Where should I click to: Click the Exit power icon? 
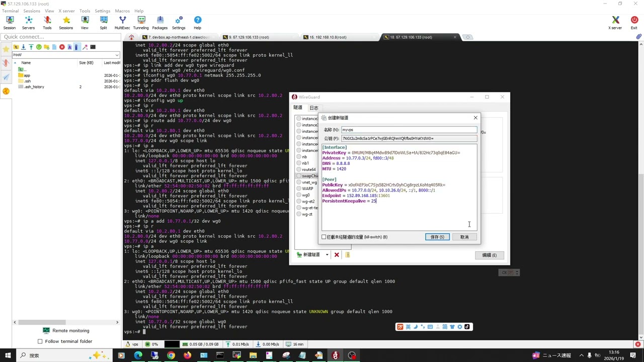coord(634,23)
